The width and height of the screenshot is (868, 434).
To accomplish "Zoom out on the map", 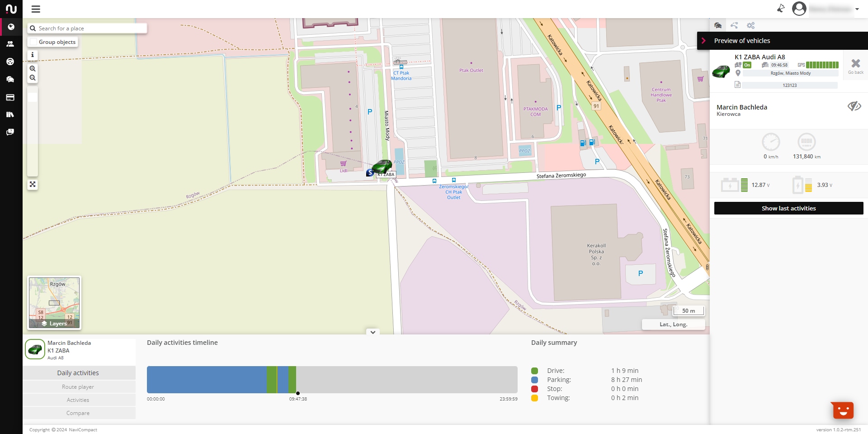I will [x=33, y=78].
